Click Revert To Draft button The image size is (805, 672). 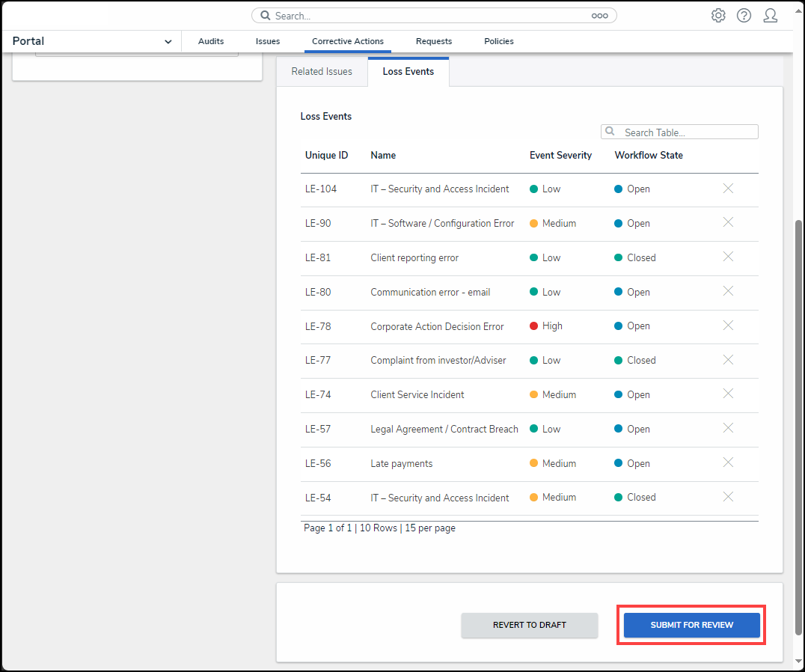529,625
